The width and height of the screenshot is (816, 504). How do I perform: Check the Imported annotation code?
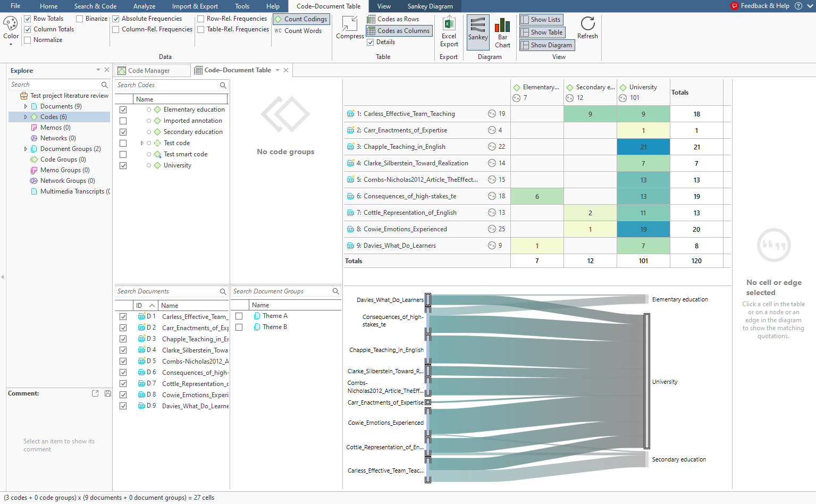pos(123,121)
